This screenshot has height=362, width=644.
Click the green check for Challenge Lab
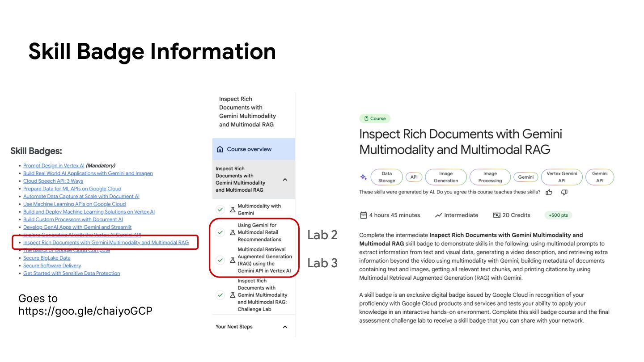pyautogui.click(x=220, y=295)
